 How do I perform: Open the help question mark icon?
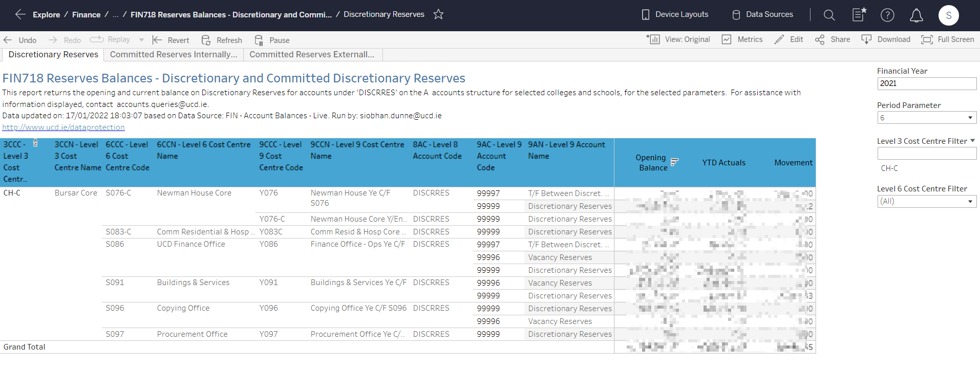[887, 15]
